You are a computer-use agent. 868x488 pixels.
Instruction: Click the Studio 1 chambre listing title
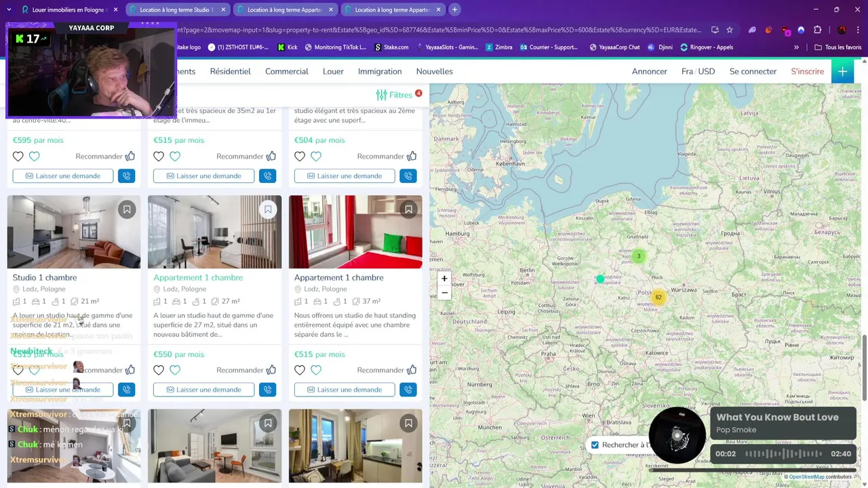pos(45,277)
